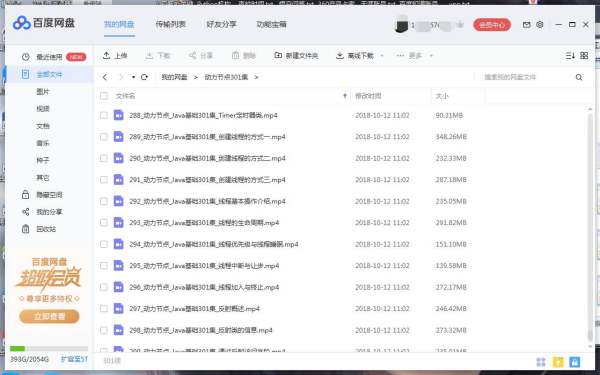Sort by 修改时间 column header

[368, 96]
